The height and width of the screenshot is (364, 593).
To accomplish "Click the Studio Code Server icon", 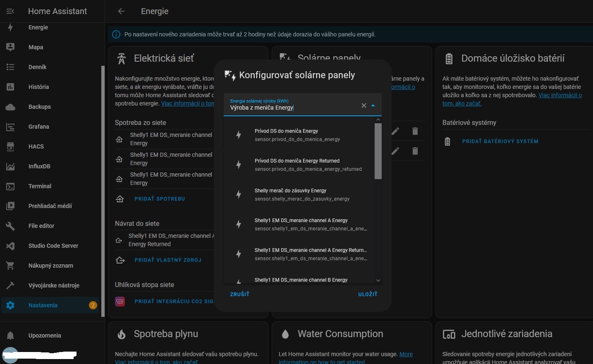I will 10,246.
